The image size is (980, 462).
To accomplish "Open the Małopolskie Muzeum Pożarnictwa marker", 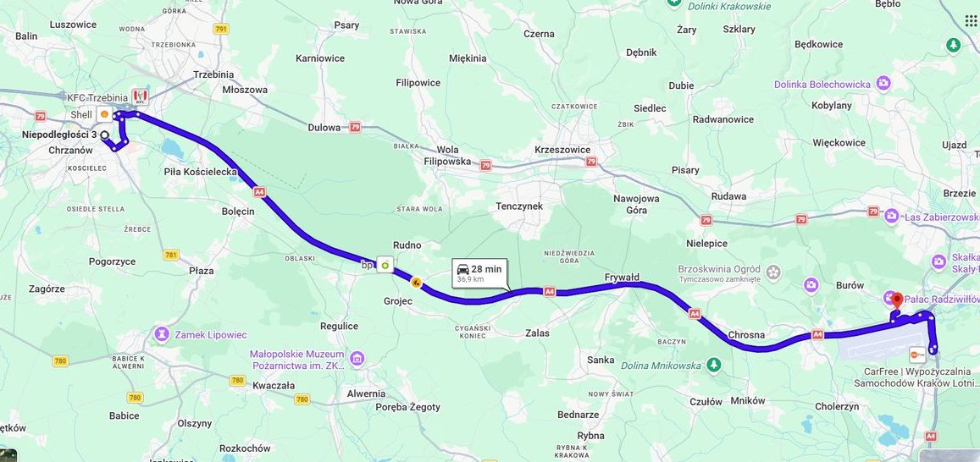I will click(357, 359).
